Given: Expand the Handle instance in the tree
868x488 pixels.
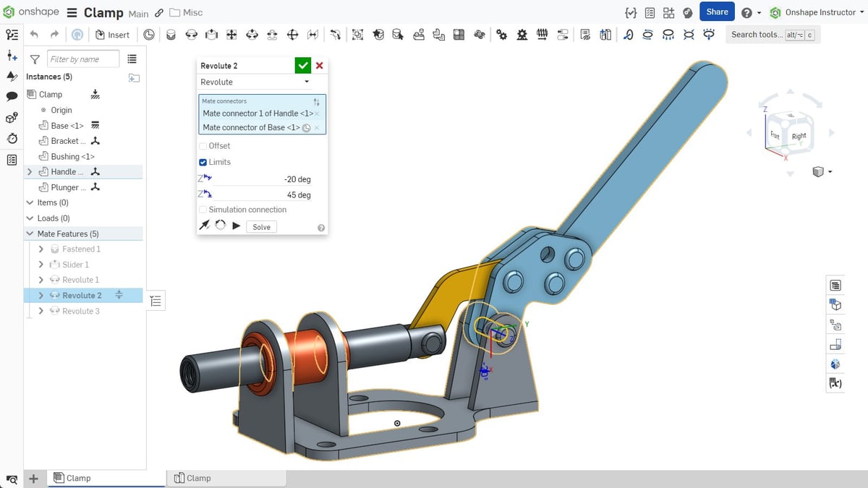Looking at the screenshot, I should pyautogui.click(x=30, y=172).
